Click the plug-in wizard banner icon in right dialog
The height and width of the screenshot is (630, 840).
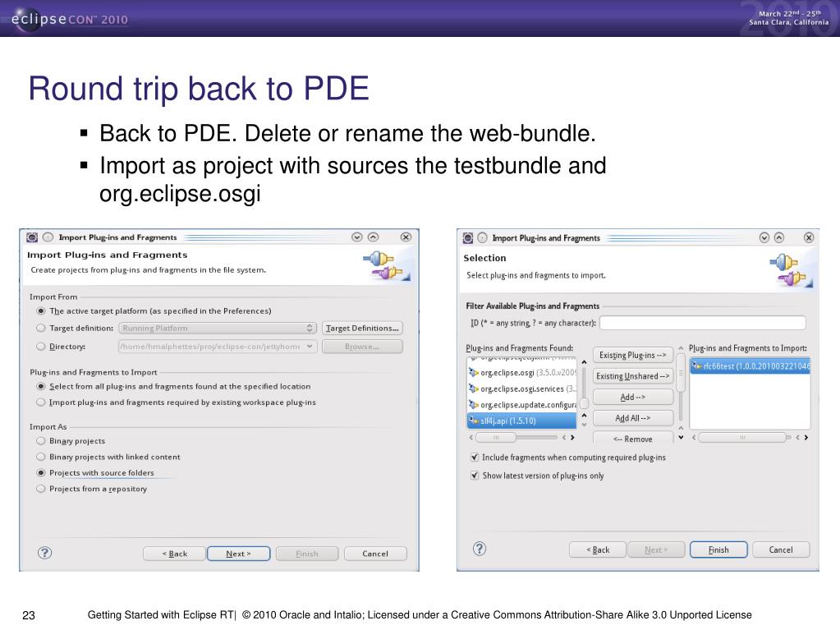[x=791, y=269]
